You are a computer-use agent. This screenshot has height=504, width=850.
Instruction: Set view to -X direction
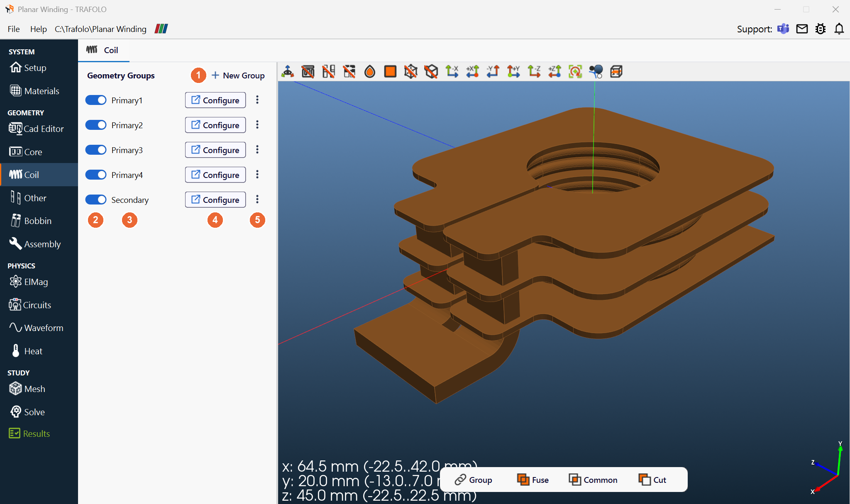coord(452,71)
